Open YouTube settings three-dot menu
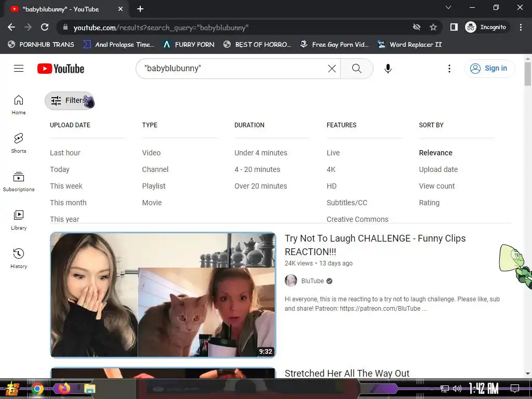Viewport: 532px width, 399px height. click(x=449, y=69)
